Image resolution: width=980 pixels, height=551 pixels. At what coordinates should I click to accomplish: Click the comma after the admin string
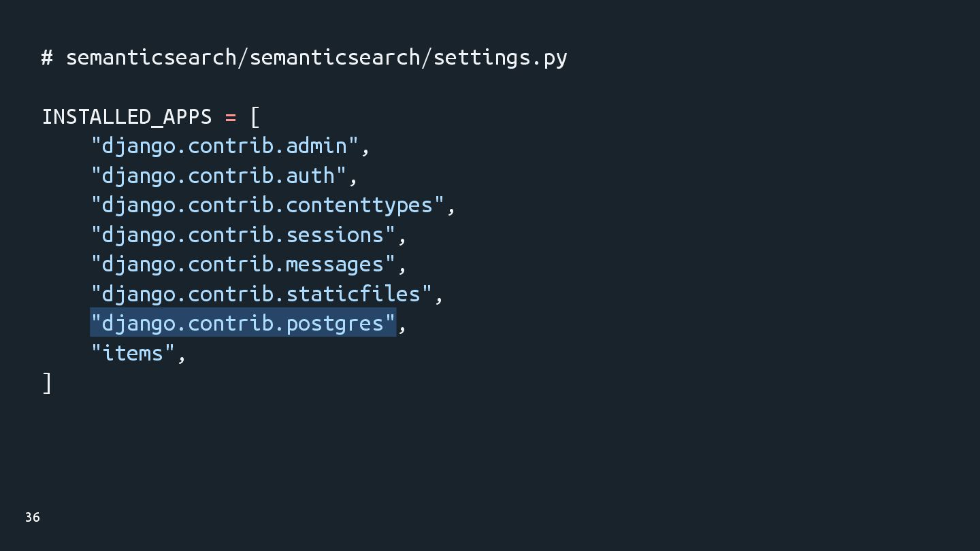[366, 150]
